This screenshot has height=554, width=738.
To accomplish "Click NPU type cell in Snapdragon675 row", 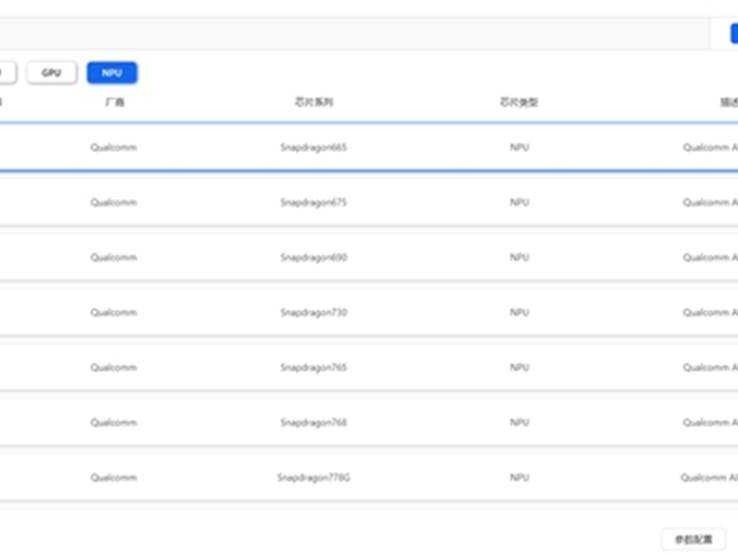I will pyautogui.click(x=520, y=202).
